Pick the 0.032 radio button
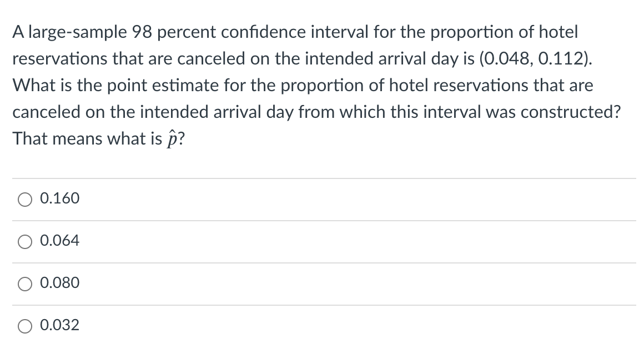 (x=26, y=326)
